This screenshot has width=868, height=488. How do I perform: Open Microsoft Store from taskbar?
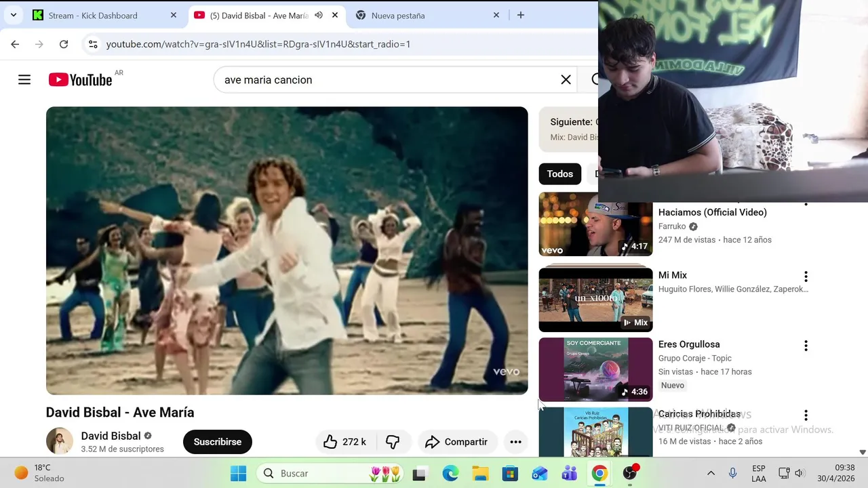coord(510,473)
